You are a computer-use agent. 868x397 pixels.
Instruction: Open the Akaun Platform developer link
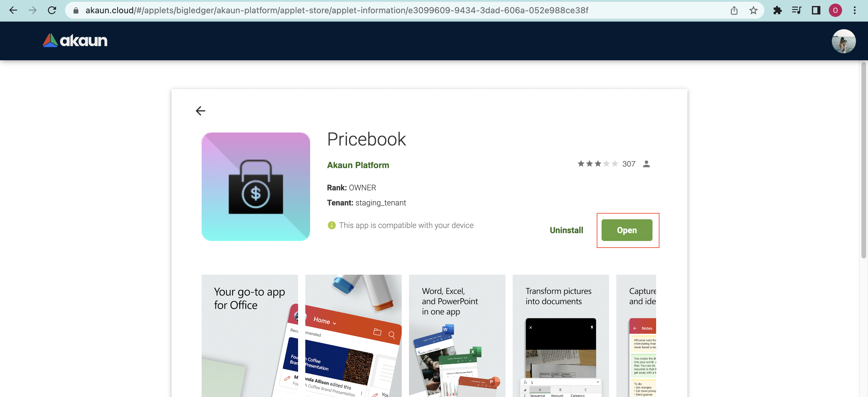[x=358, y=165]
